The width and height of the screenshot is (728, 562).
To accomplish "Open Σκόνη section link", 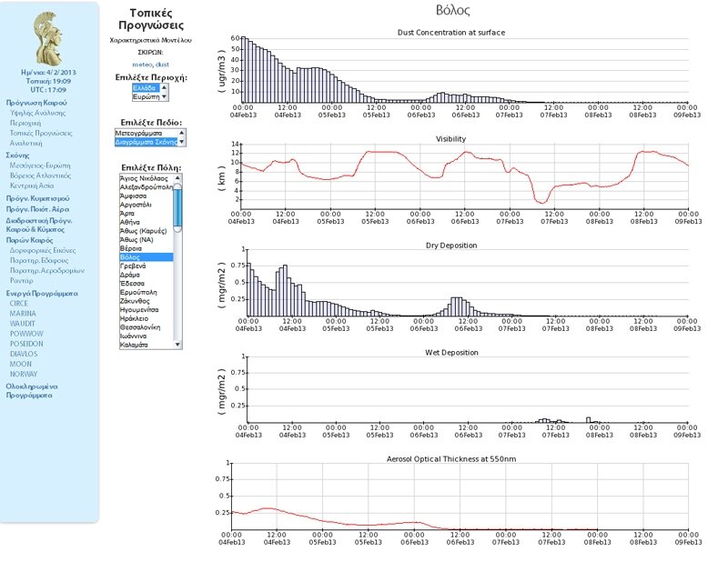I will click(x=17, y=156).
